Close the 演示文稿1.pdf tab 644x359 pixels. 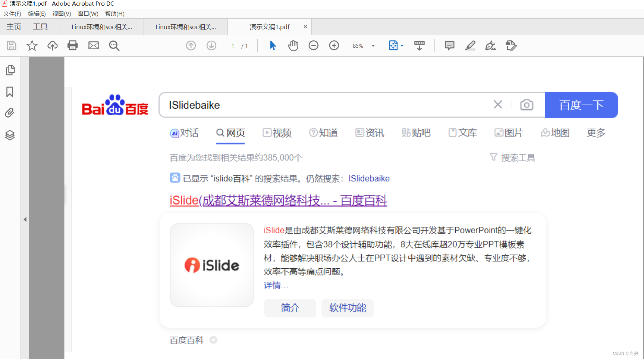(x=305, y=26)
